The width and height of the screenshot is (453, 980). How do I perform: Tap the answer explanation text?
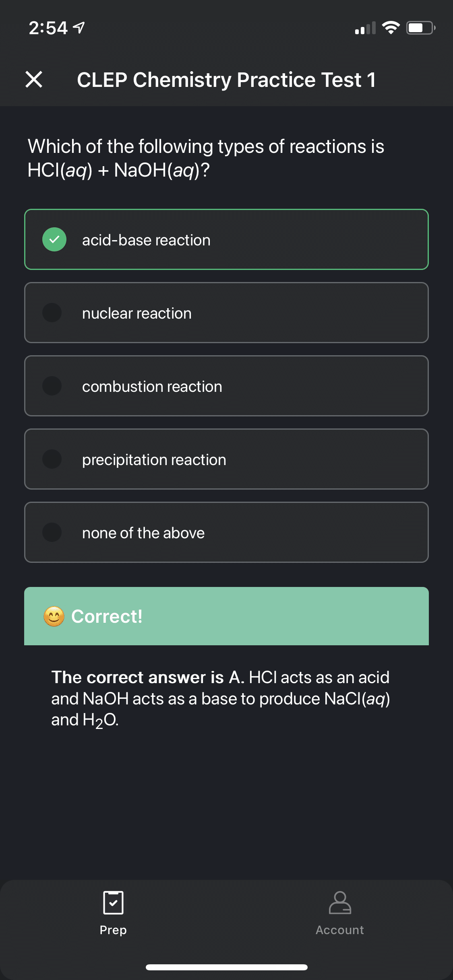(221, 698)
